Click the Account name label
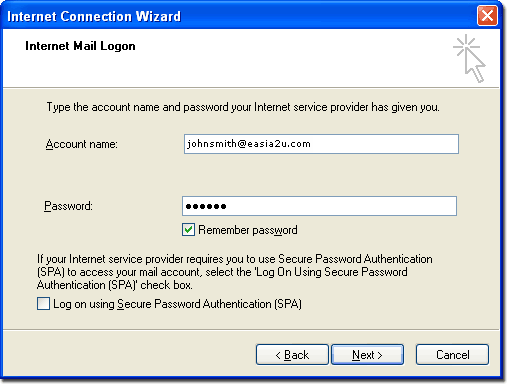 click(82, 144)
